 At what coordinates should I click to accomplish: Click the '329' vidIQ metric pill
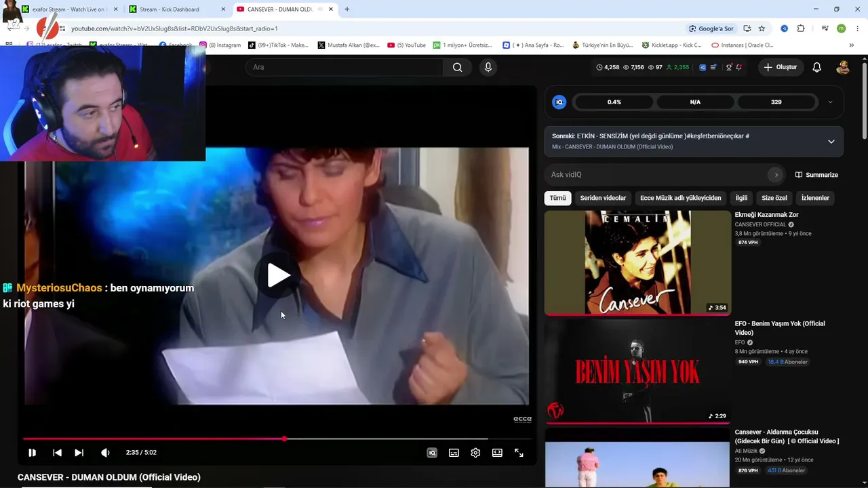(776, 102)
